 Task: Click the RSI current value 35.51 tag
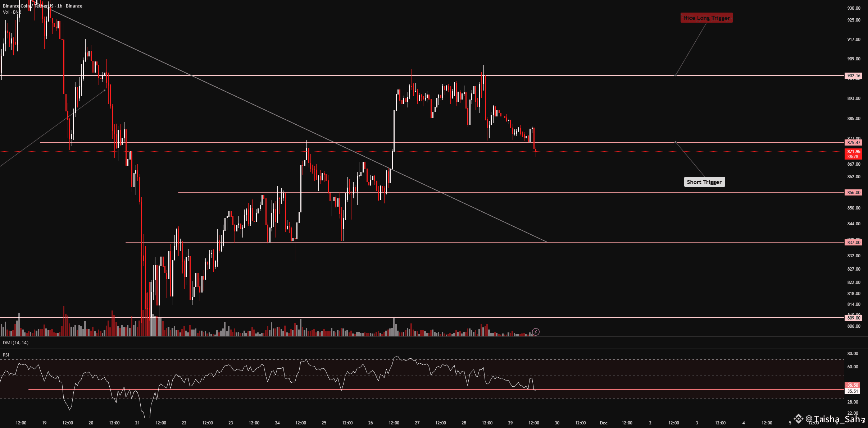pyautogui.click(x=853, y=391)
